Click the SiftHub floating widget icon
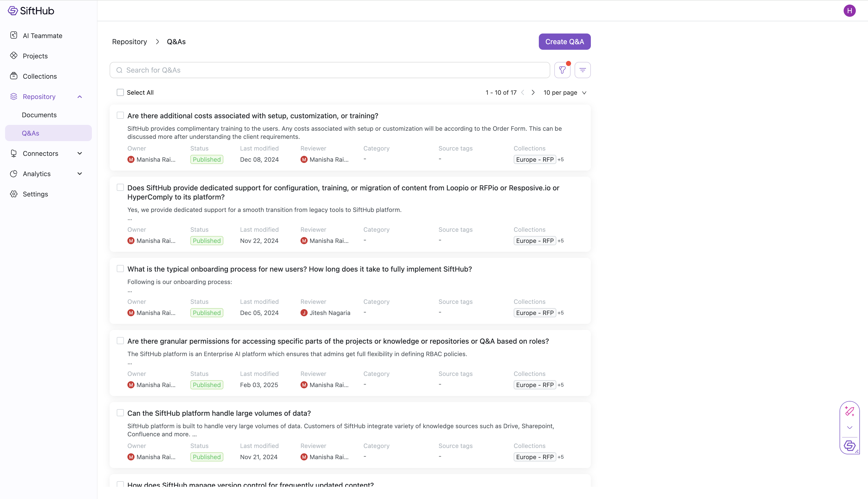The width and height of the screenshot is (868, 499). (849, 445)
